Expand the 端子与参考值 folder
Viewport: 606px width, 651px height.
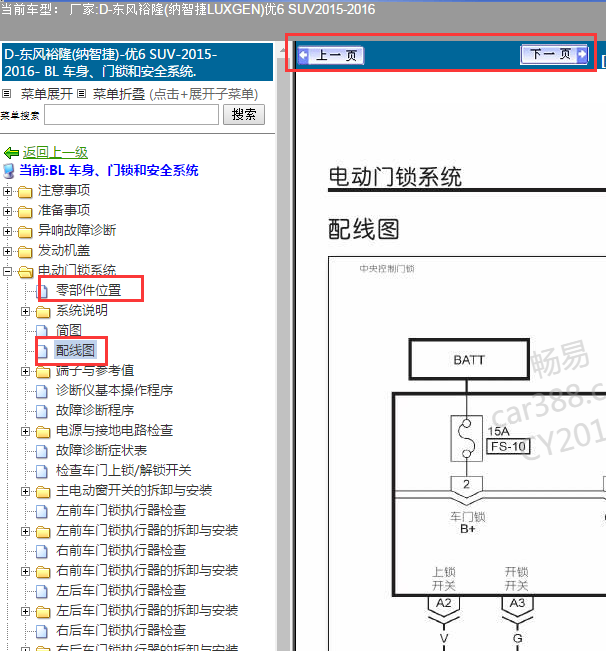click(25, 372)
